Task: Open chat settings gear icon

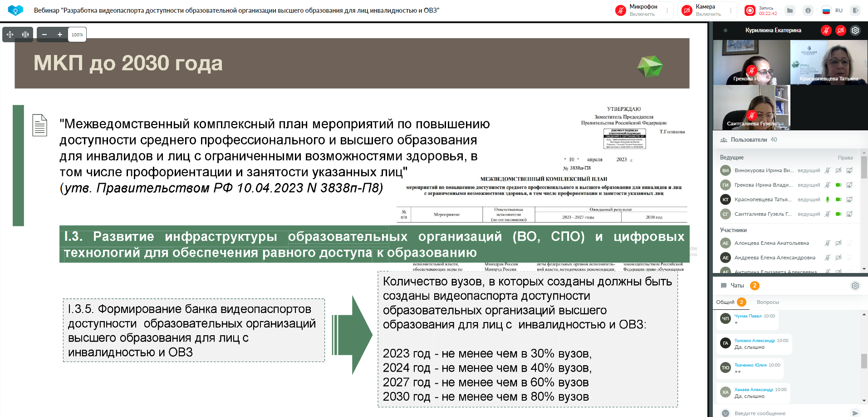Action: coord(855,286)
